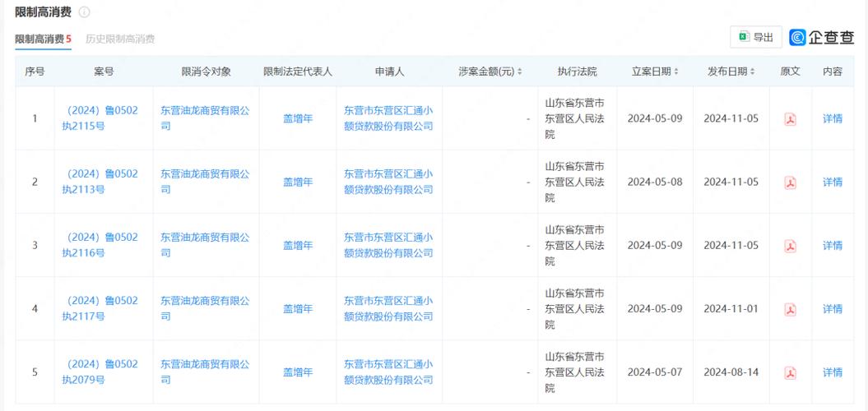The width and height of the screenshot is (868, 411).
Task: Click the 序号 column header
Action: [x=35, y=72]
